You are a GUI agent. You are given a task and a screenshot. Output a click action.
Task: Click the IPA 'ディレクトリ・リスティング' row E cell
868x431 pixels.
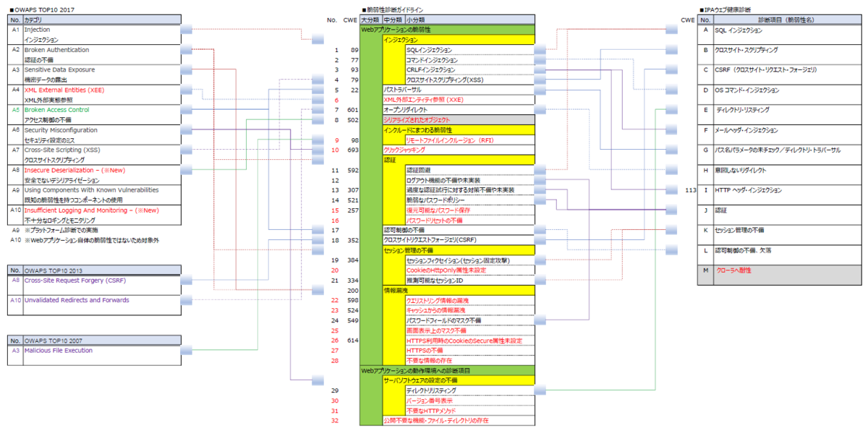tap(788, 110)
